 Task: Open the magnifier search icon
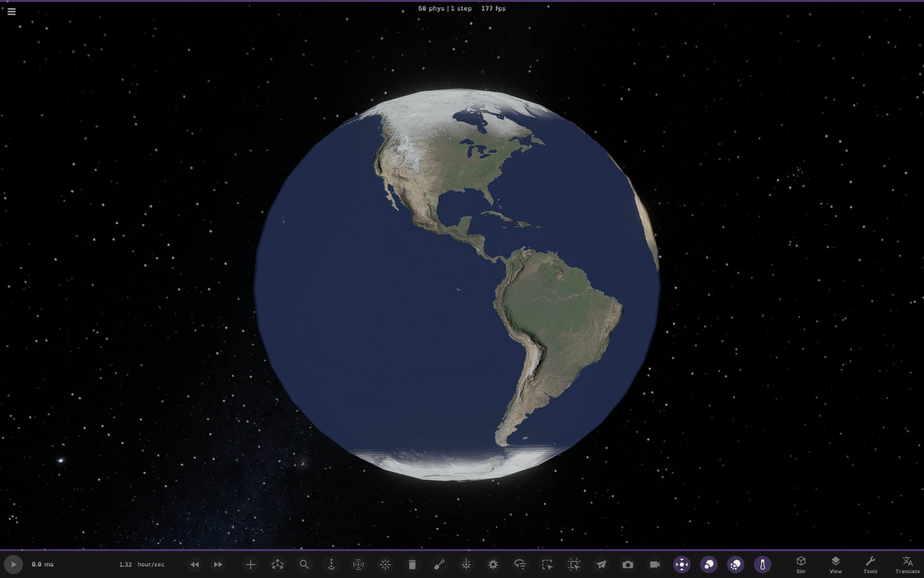pos(304,565)
